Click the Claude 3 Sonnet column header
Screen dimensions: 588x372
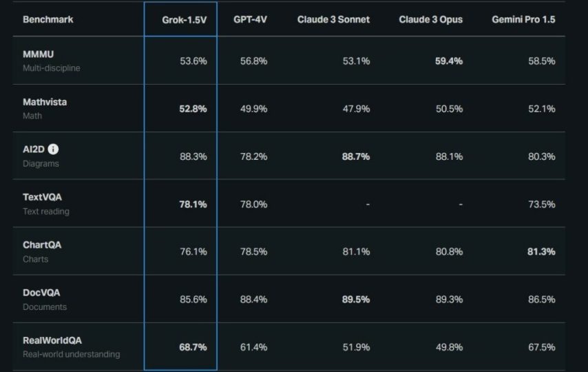(333, 19)
